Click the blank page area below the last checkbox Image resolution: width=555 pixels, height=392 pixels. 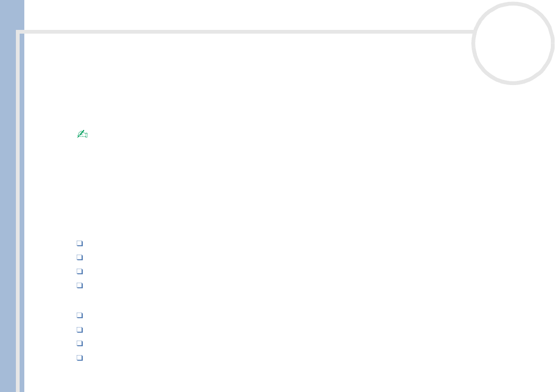(234, 376)
